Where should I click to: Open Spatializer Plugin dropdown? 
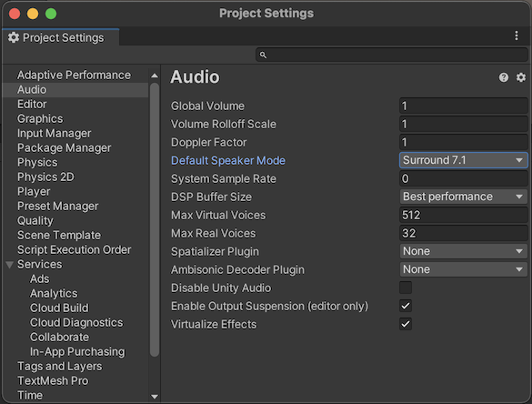pyautogui.click(x=464, y=251)
